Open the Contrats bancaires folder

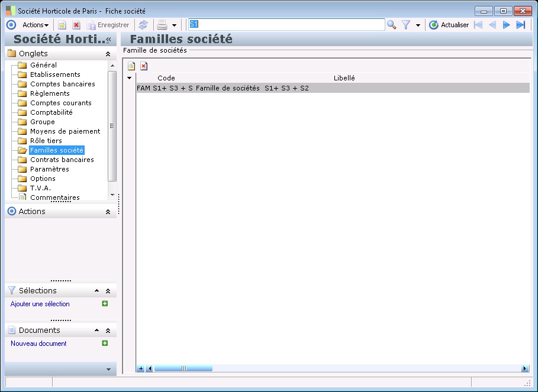coord(62,160)
